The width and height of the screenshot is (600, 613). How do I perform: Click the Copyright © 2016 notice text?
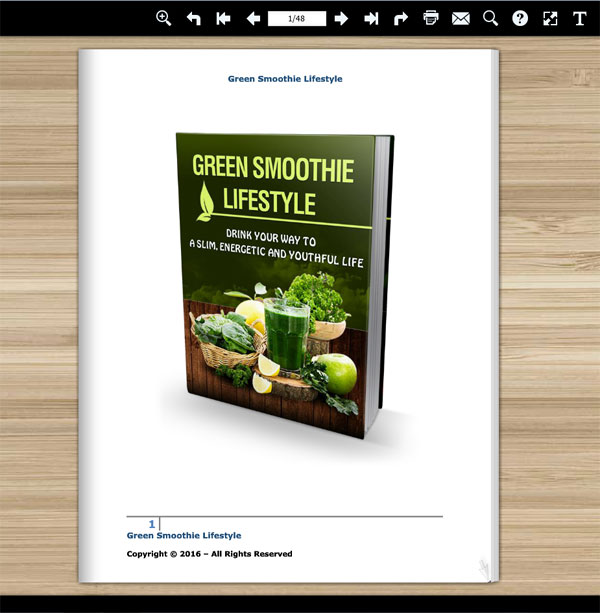pyautogui.click(x=210, y=554)
